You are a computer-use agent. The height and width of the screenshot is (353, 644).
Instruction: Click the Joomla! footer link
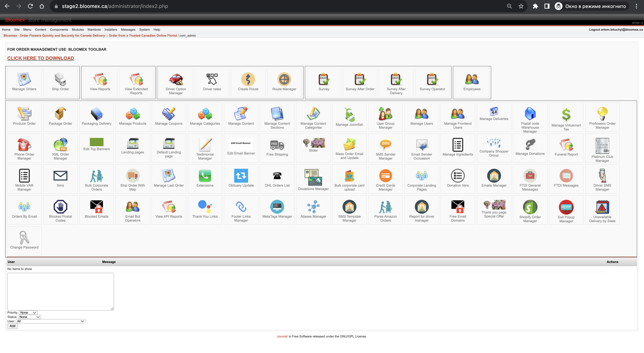click(282, 336)
